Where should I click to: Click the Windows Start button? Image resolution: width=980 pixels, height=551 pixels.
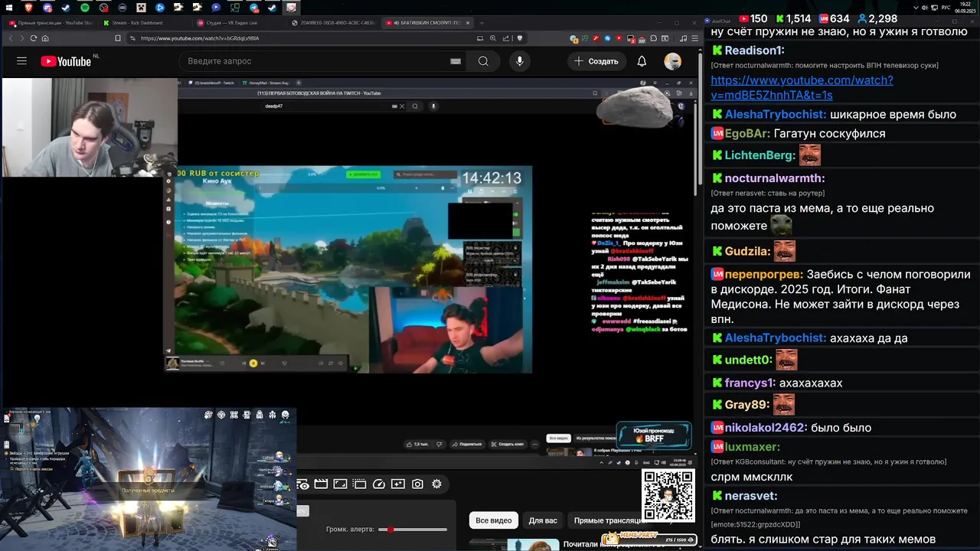coord(9,8)
